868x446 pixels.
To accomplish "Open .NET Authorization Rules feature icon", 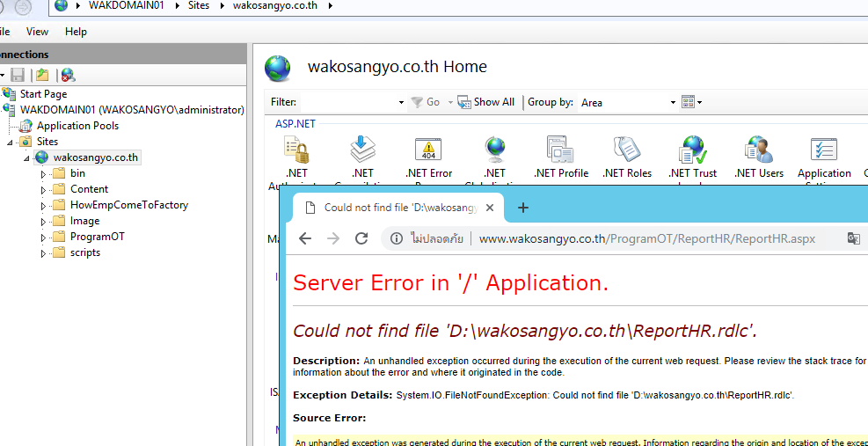I will 296,149.
